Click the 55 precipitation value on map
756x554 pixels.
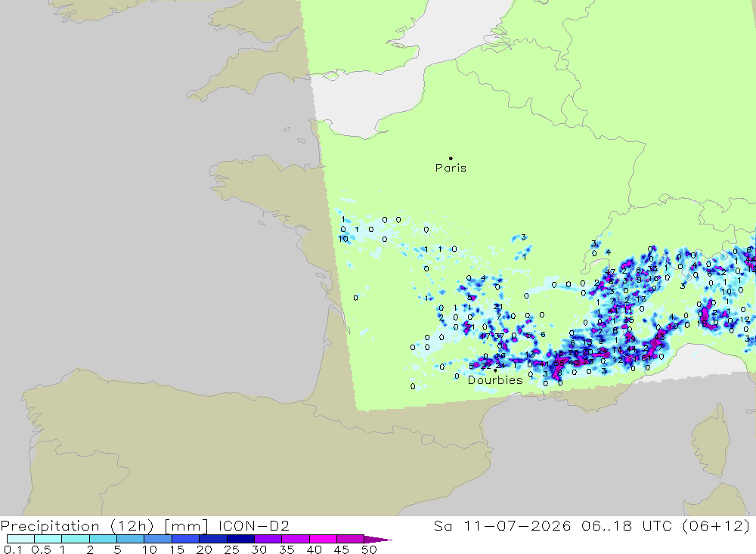(x=559, y=363)
